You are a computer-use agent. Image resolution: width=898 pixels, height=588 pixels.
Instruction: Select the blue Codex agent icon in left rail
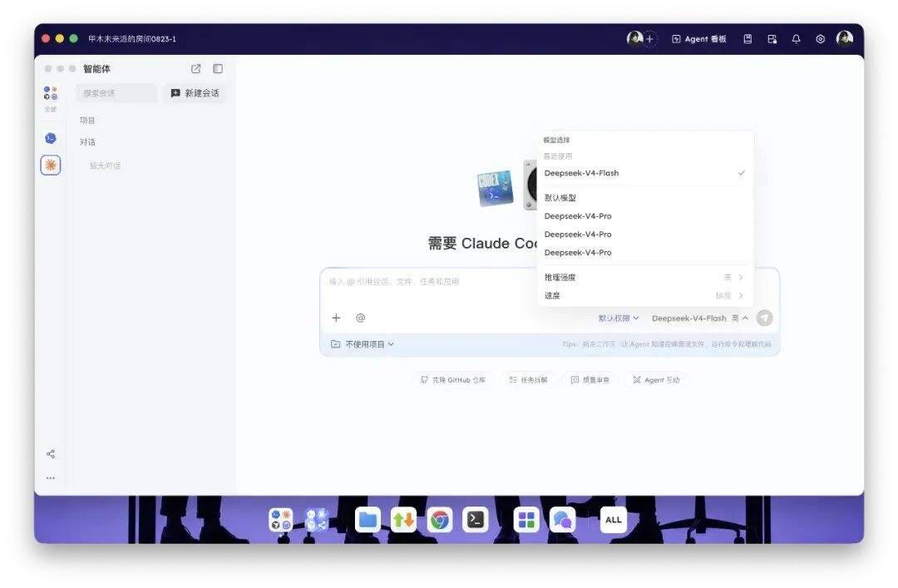pos(51,138)
